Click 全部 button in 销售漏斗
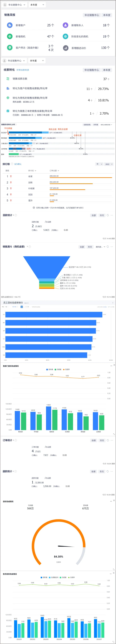 coord(82,247)
